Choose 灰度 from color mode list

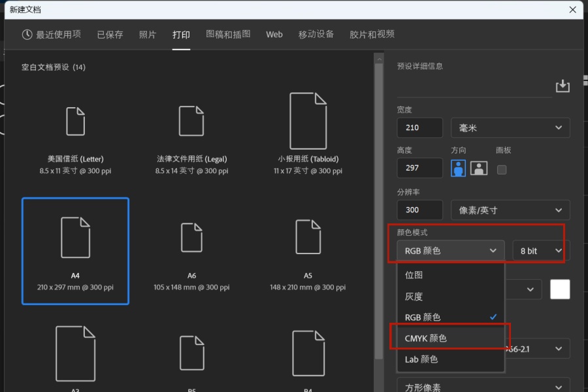(450, 297)
